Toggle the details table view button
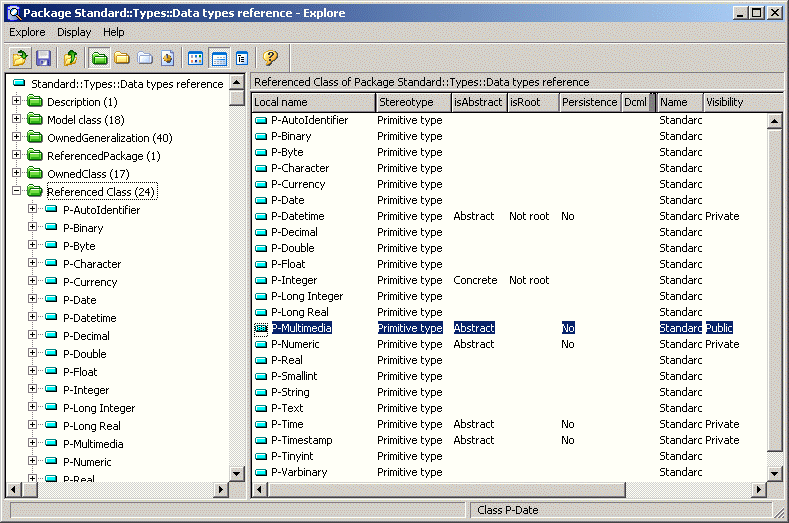This screenshot has height=523, width=789. click(x=219, y=58)
